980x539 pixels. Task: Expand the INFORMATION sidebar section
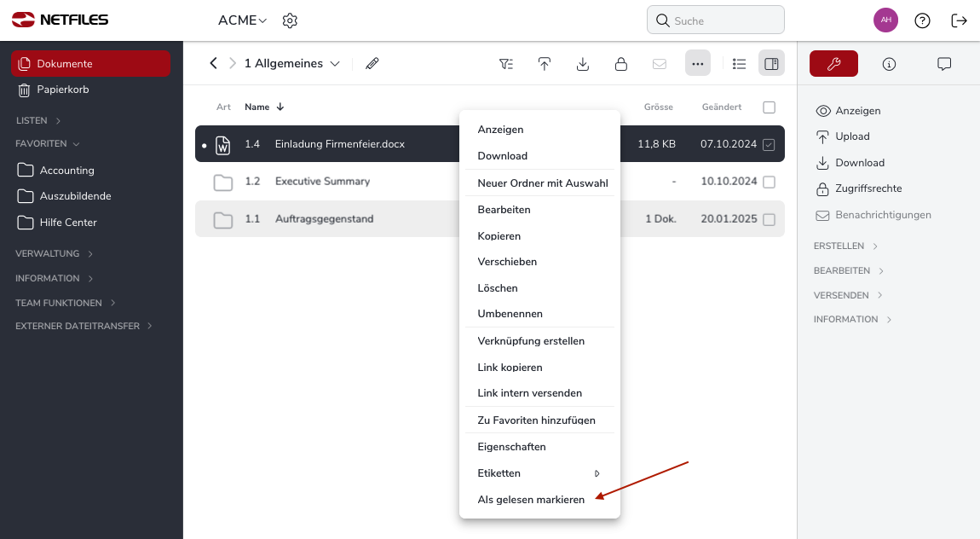click(55, 278)
